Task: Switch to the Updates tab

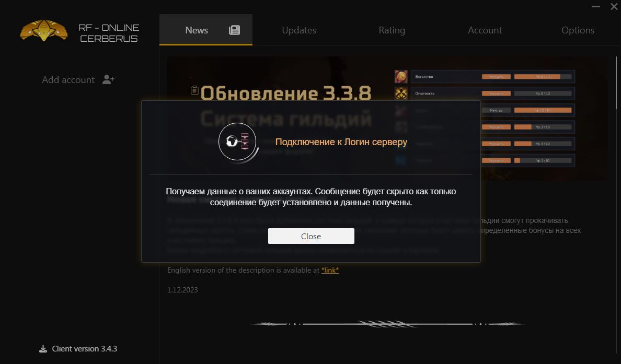Action: [299, 30]
